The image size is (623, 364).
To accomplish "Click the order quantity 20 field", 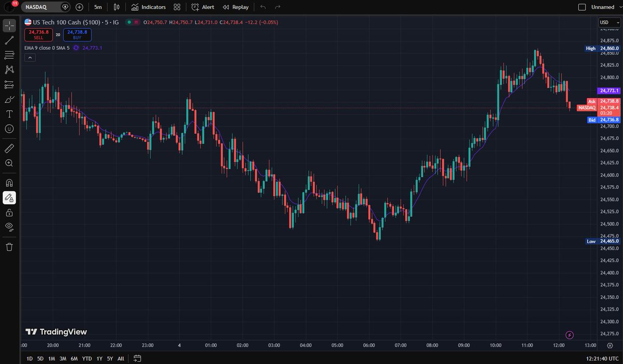I will 58,35.
